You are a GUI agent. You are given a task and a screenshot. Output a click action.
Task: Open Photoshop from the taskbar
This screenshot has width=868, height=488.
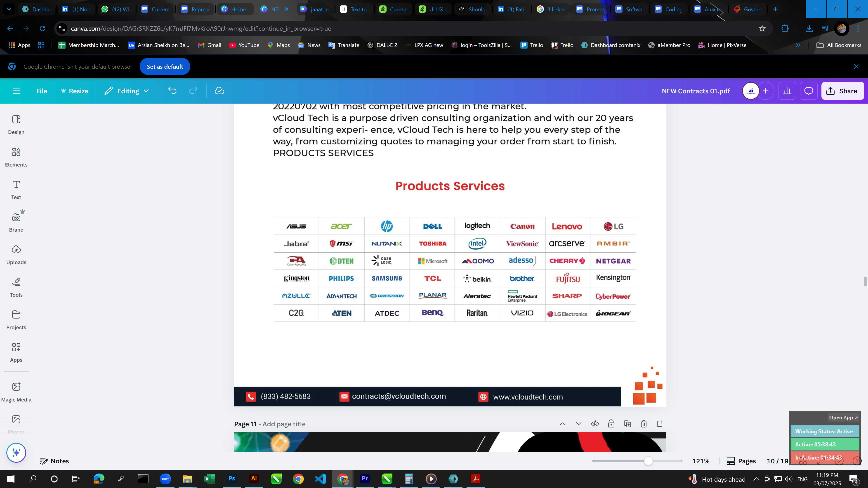click(232, 479)
